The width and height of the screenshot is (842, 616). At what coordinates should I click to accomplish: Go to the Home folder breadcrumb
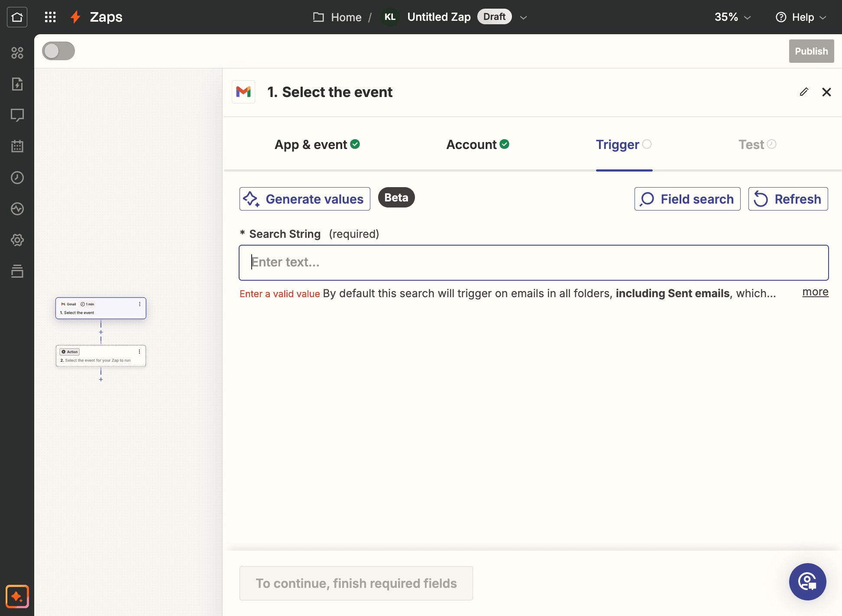point(337,17)
